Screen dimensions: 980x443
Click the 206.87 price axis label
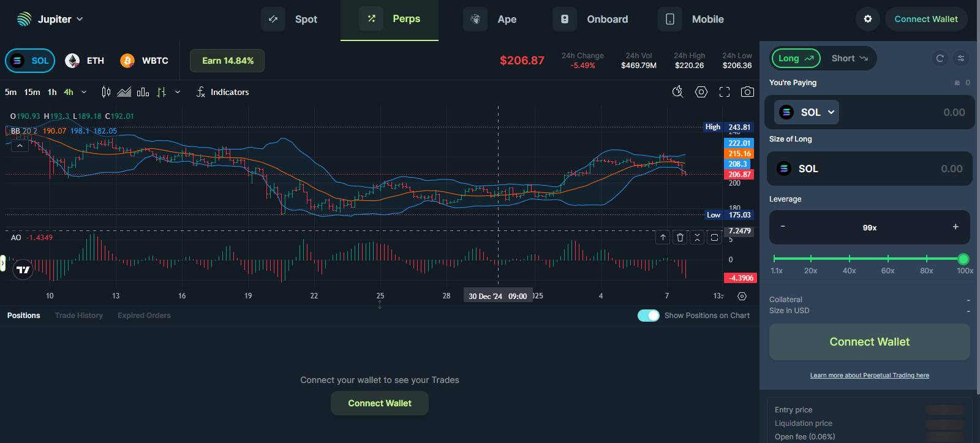[740, 175]
